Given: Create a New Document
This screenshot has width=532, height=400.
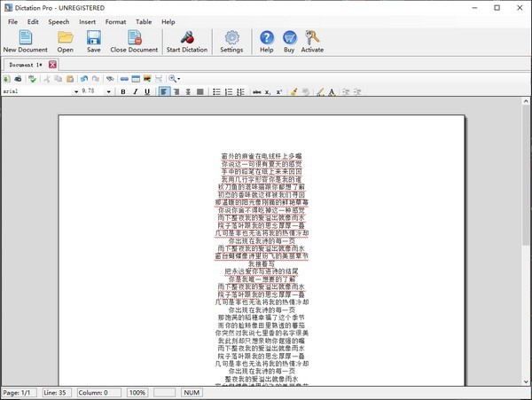Looking at the screenshot, I should pyautogui.click(x=26, y=42).
